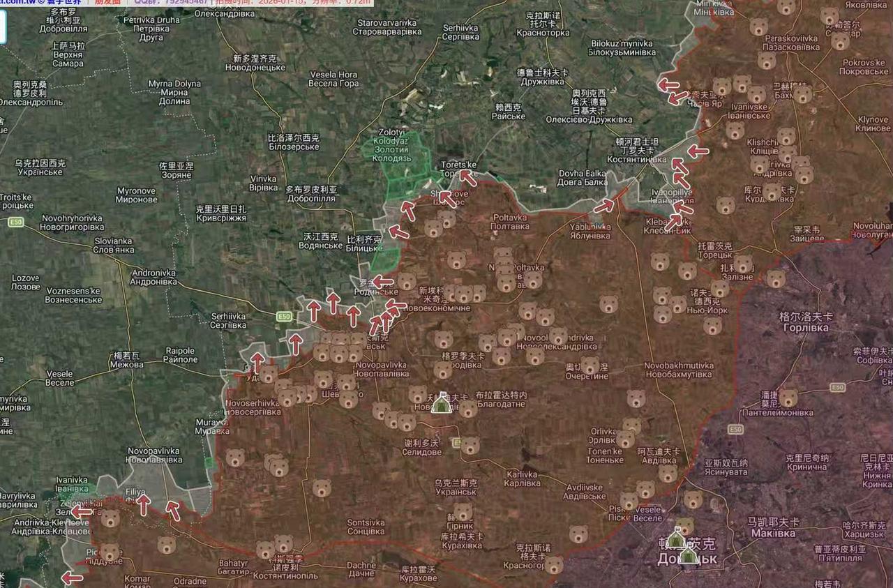The image size is (893, 588).
Task: Select the bear marker right of the Avdiivka label
Action: pos(668,473)
